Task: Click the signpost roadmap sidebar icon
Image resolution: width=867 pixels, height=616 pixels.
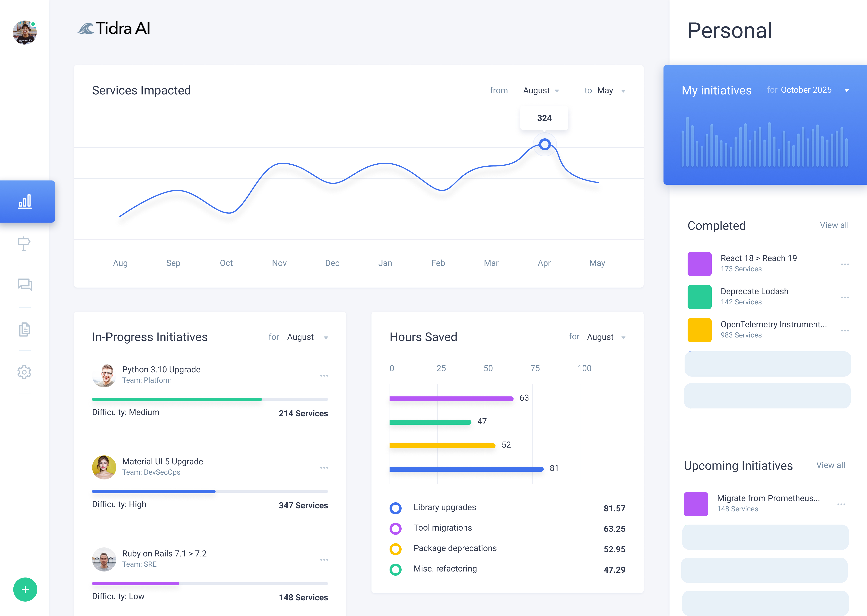Action: tap(24, 243)
